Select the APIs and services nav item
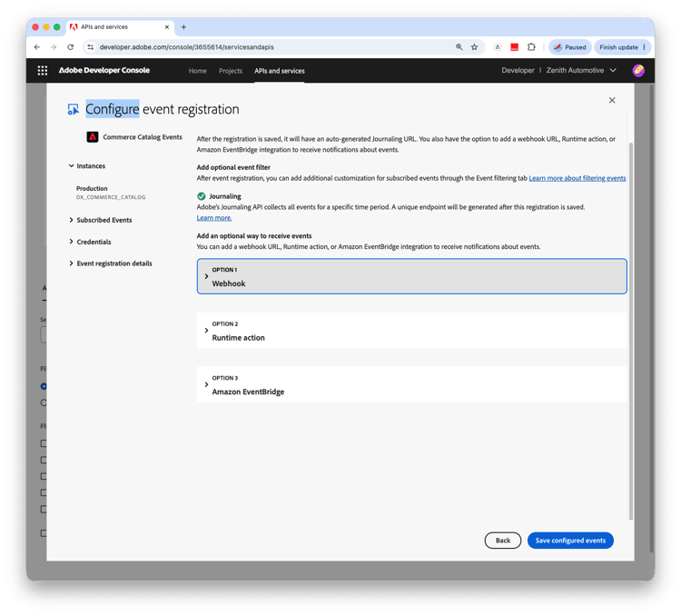 tap(280, 71)
